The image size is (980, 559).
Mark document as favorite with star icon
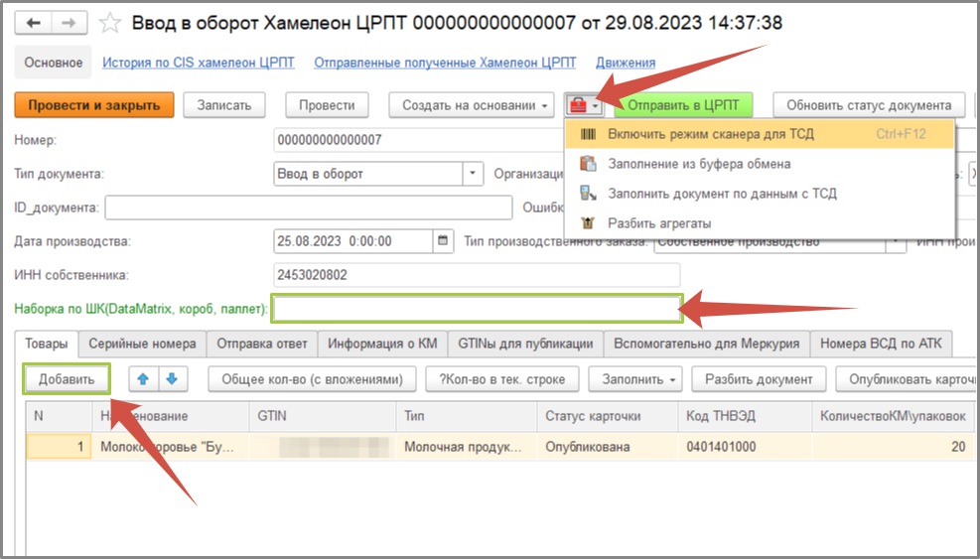(x=110, y=24)
